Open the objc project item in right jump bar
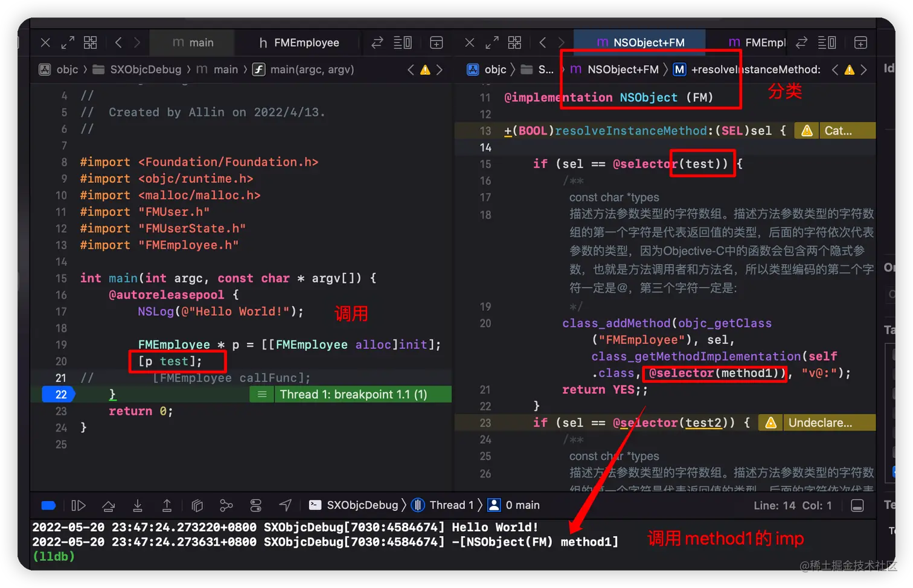913x588 pixels. (487, 69)
